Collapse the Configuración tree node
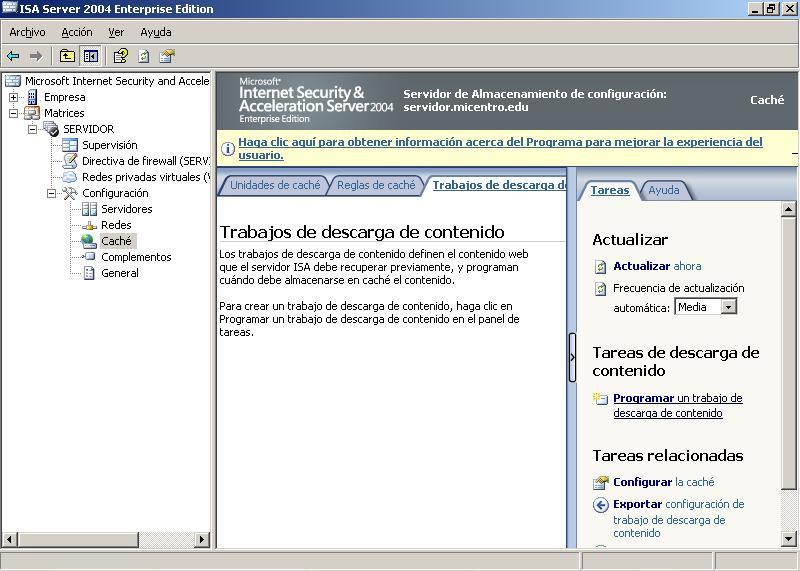 (51, 193)
